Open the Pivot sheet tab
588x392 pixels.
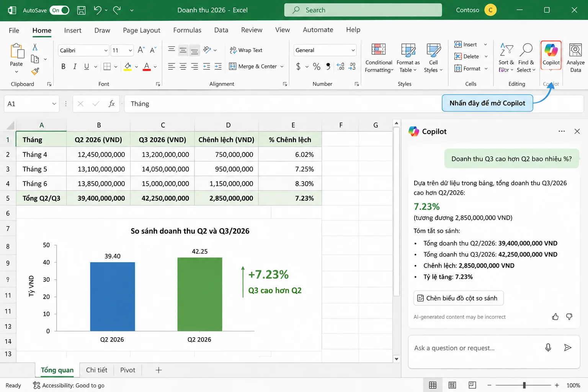click(x=127, y=370)
